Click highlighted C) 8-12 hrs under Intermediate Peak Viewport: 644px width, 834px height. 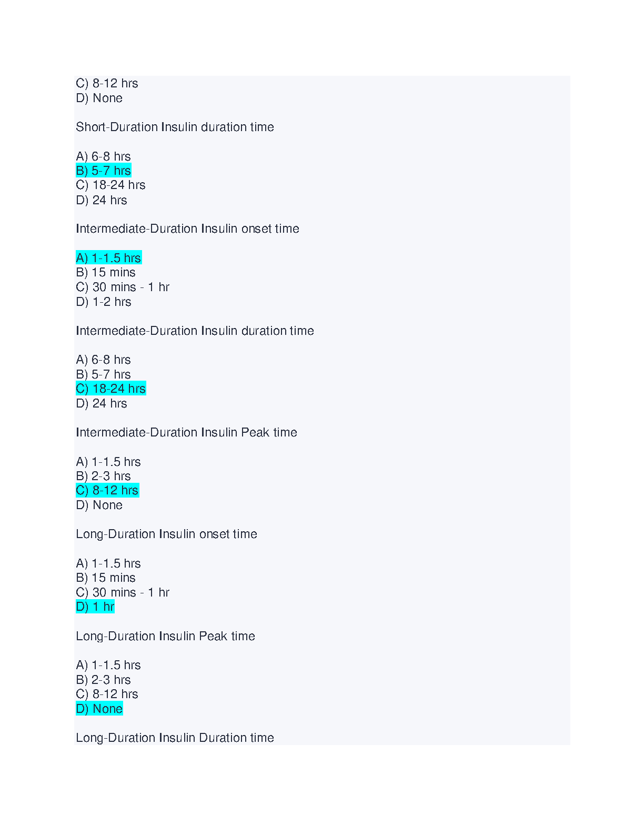click(x=107, y=490)
